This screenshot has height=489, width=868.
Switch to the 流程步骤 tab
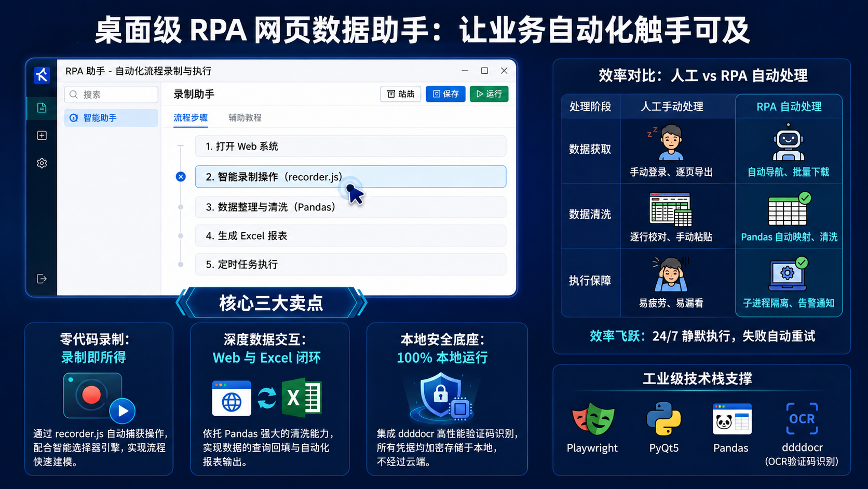click(x=191, y=118)
